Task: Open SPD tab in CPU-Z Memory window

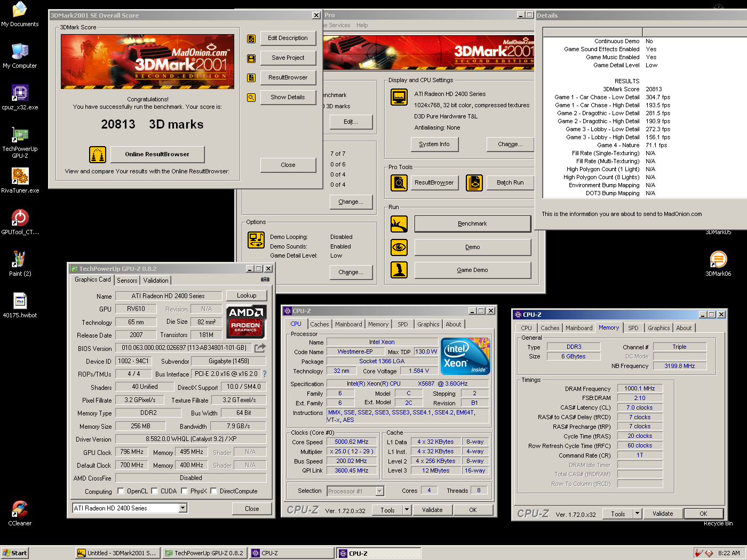Action: pyautogui.click(x=633, y=328)
